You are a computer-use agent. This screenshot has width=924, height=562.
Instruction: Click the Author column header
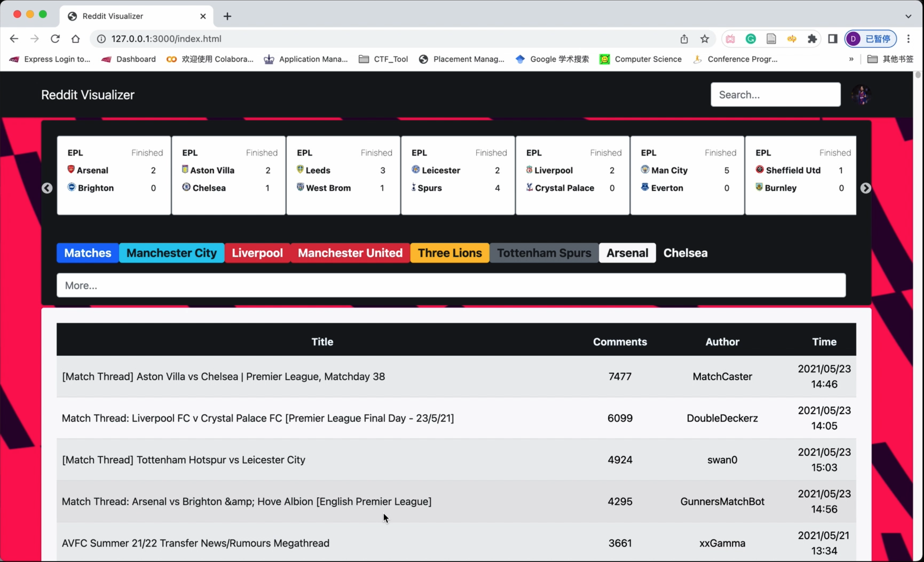(x=722, y=342)
